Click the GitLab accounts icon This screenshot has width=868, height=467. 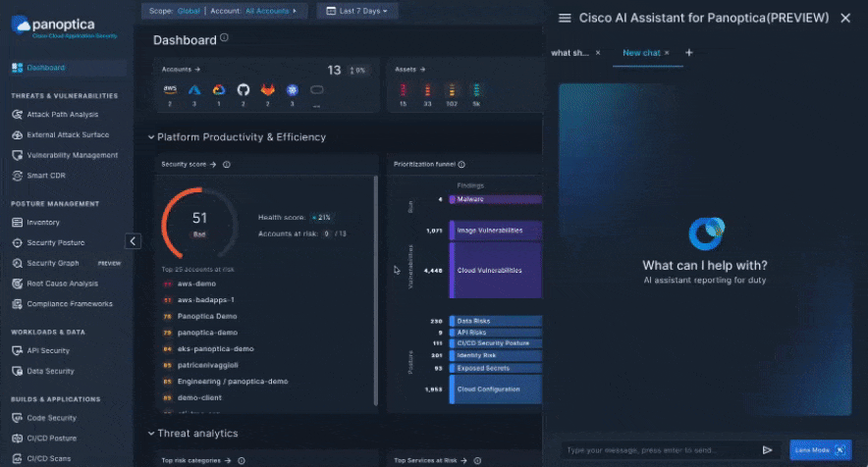tap(267, 89)
